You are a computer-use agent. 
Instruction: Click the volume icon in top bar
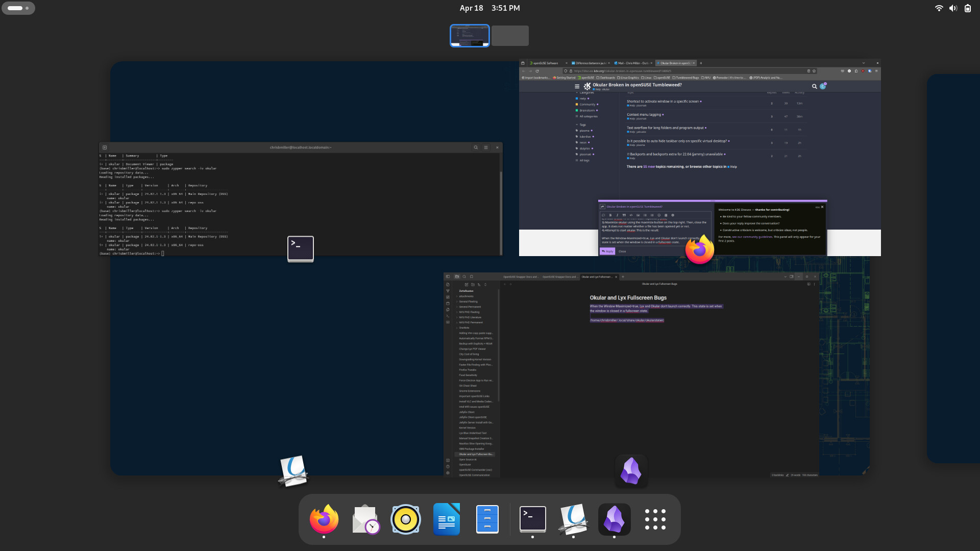[x=953, y=8]
